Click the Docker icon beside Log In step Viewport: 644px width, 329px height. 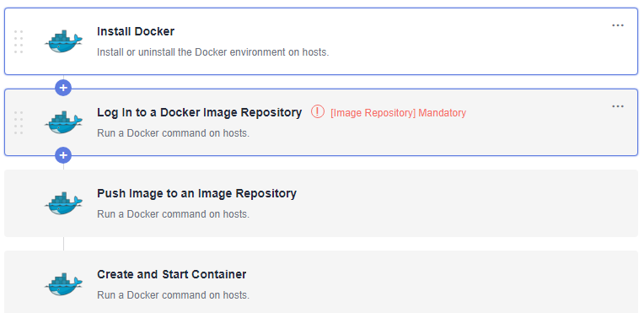[x=64, y=122]
